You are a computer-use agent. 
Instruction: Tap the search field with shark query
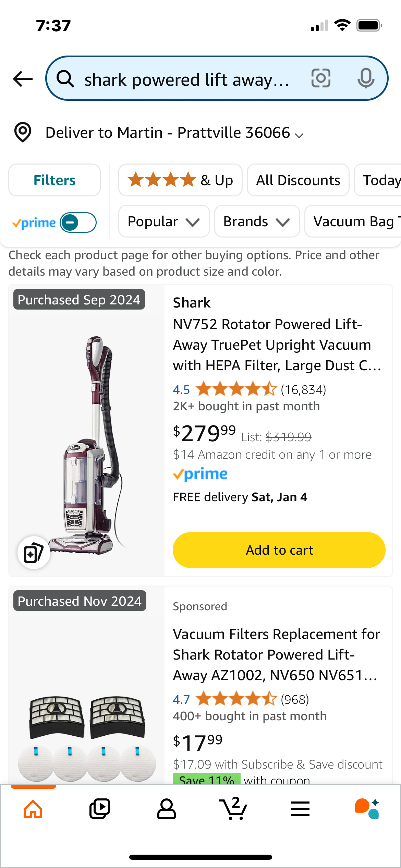click(187, 80)
